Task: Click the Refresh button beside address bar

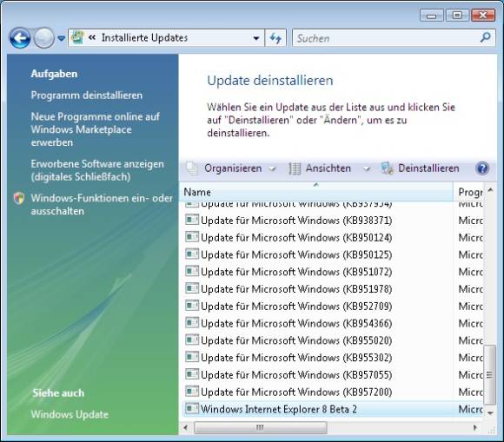Action: (x=275, y=38)
